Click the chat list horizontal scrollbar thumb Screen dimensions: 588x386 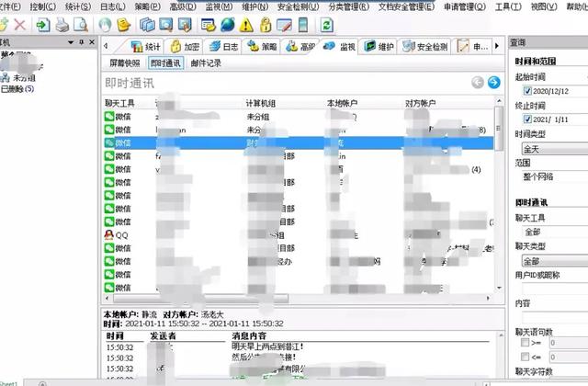[200, 298]
